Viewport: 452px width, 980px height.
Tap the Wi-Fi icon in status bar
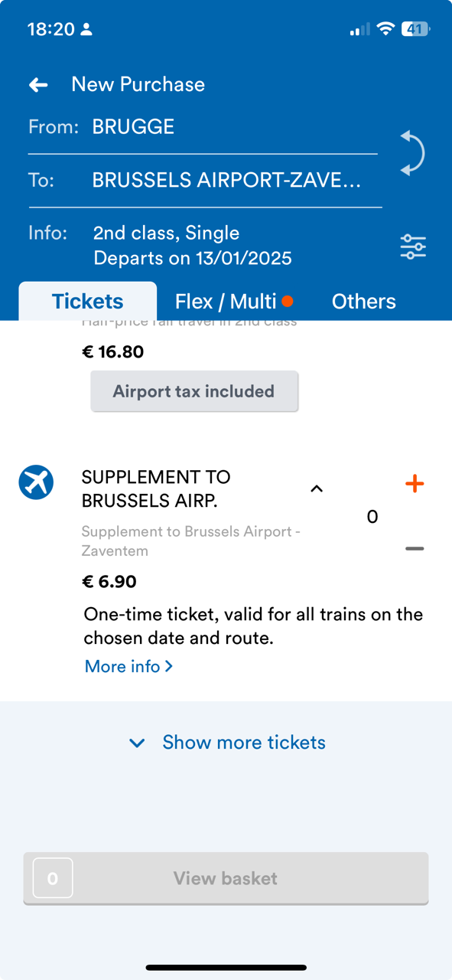(x=386, y=29)
